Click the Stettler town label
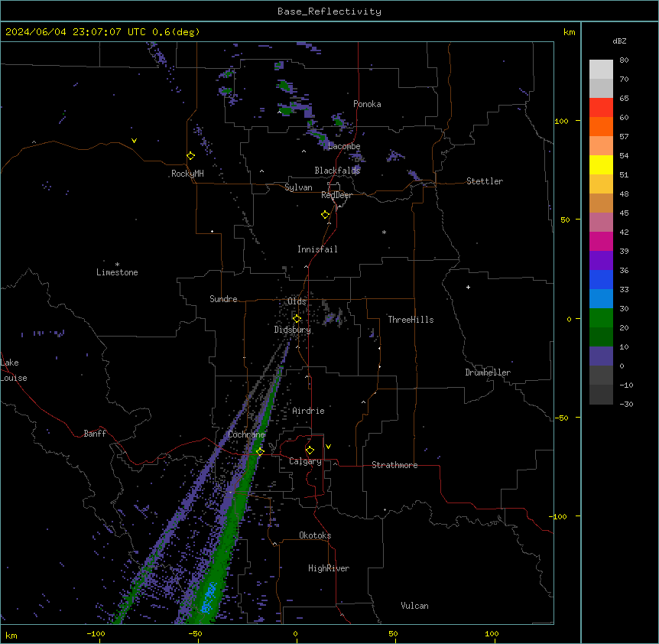The image size is (659, 644). [485, 181]
